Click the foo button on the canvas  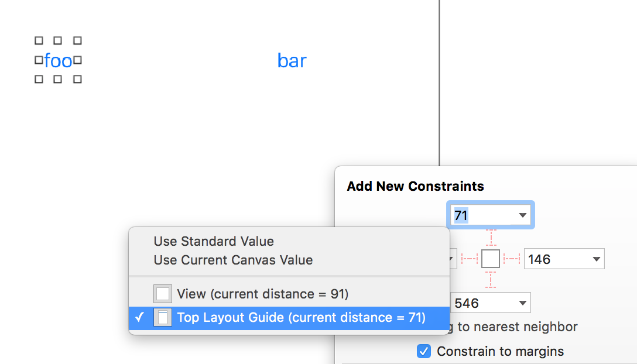(58, 60)
